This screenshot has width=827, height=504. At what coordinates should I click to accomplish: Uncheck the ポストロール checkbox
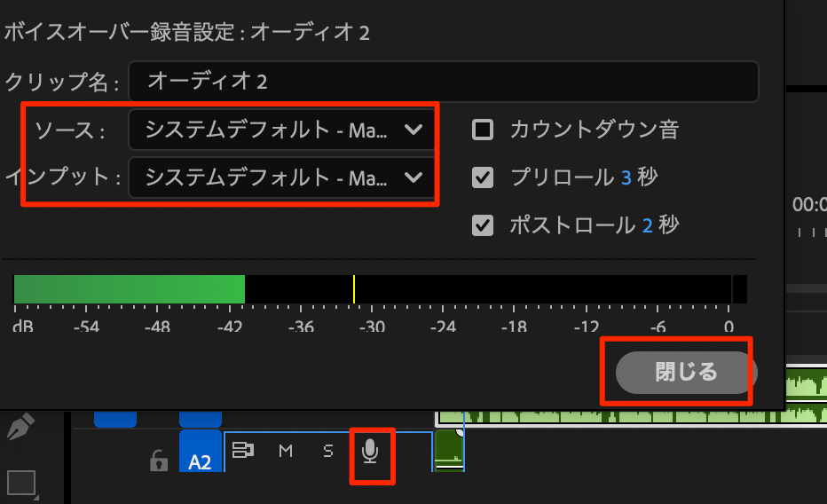click(x=483, y=225)
